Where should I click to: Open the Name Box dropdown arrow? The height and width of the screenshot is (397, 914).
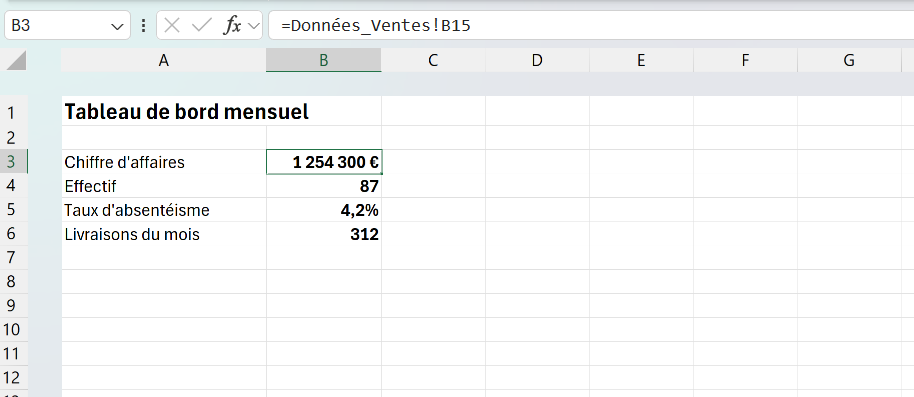117,26
